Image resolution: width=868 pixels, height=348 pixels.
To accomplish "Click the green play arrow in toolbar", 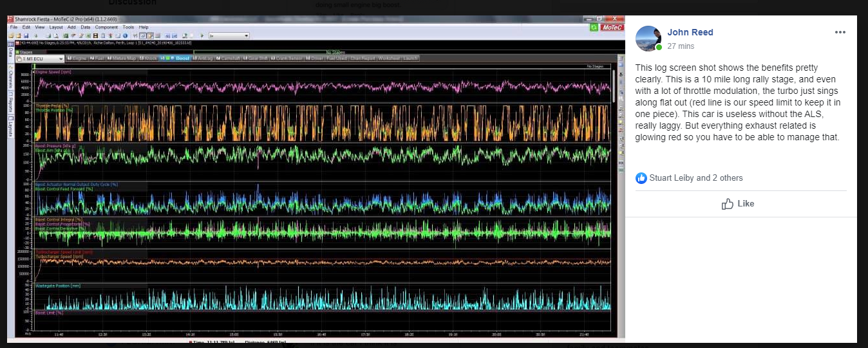I will pos(202,36).
